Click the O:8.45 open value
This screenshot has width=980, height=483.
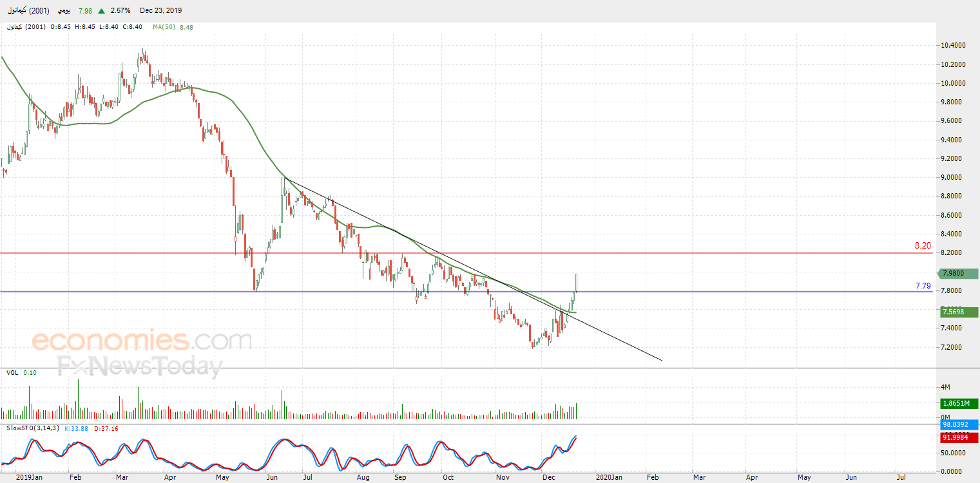pos(60,27)
